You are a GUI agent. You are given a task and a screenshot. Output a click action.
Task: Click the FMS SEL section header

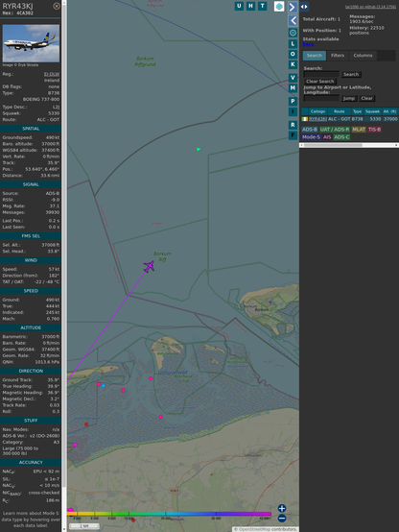(x=31, y=236)
